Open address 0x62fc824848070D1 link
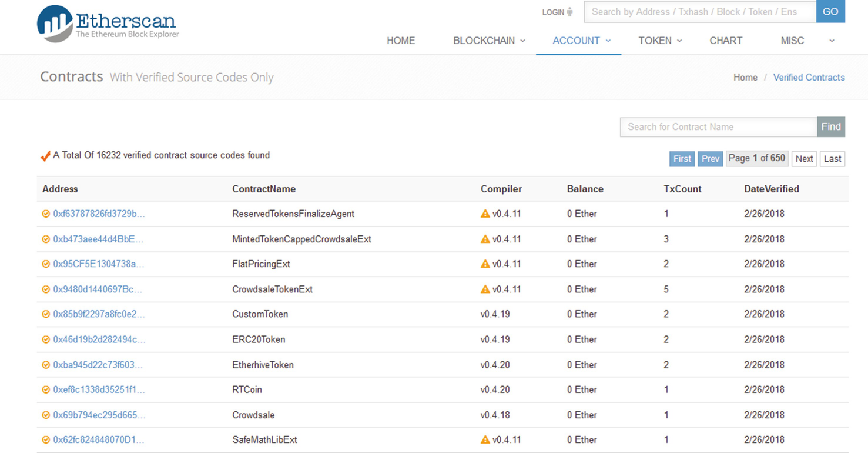 point(99,439)
